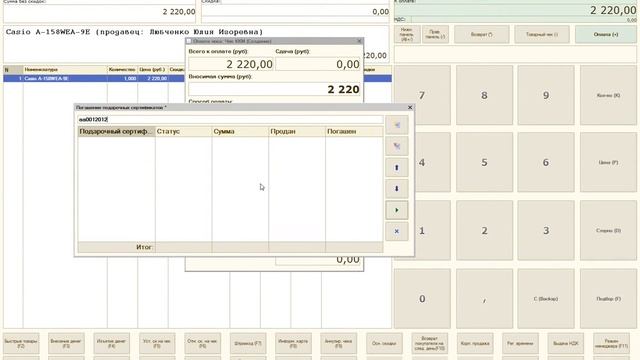Click Информ. карта button
This screenshot has height=360, width=640.
click(x=293, y=343)
